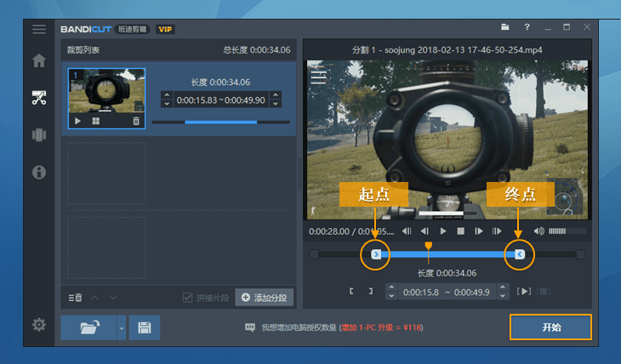
Task: Increase segment end time in cut list
Action: (x=276, y=95)
